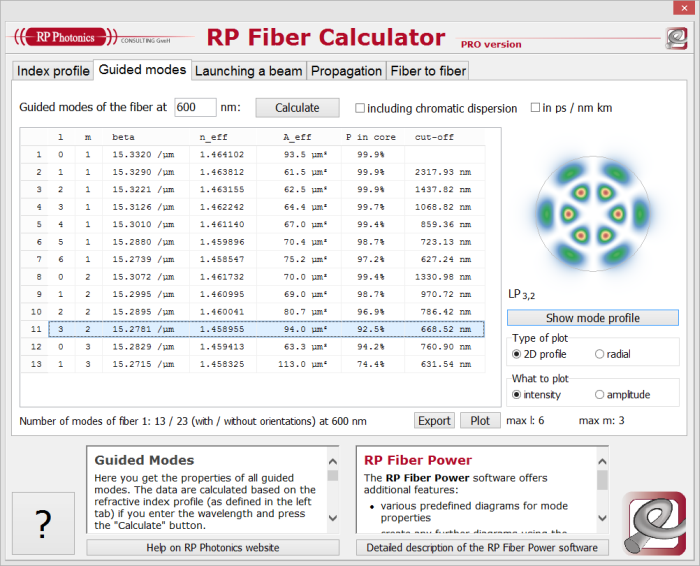Select the cell showing n_eff 1.463812

223,172
